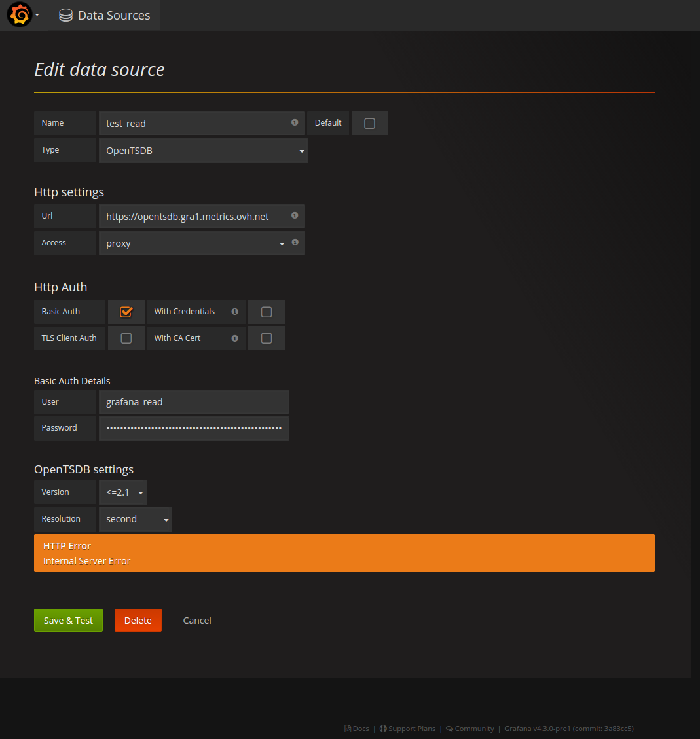Click the With CA Cert info icon
Image resolution: width=700 pixels, height=739 pixels.
(x=234, y=338)
